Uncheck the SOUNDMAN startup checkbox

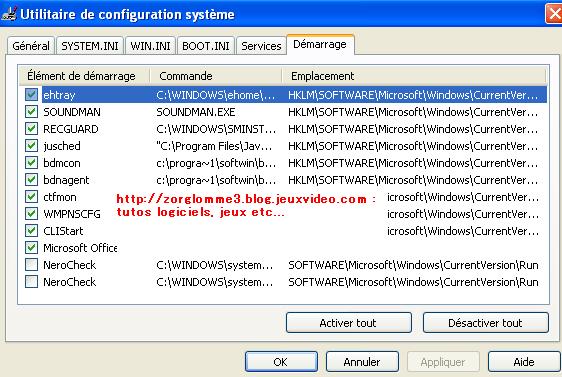pyautogui.click(x=31, y=112)
